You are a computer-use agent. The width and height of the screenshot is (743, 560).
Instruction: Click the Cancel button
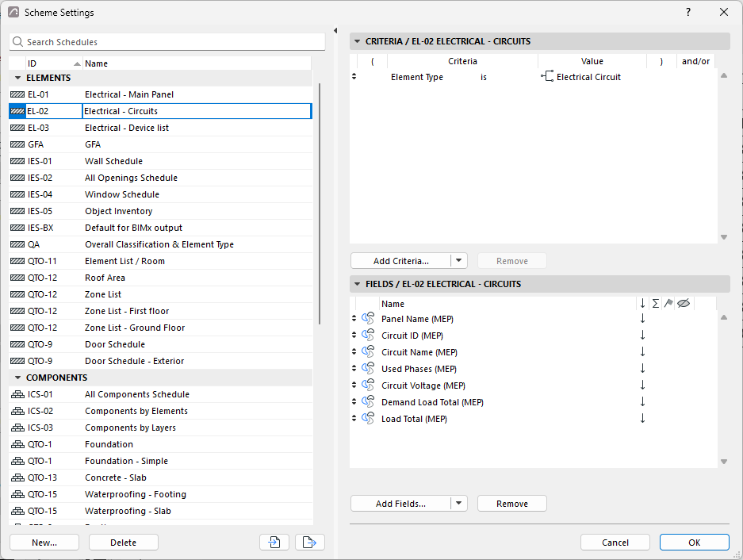(615, 542)
